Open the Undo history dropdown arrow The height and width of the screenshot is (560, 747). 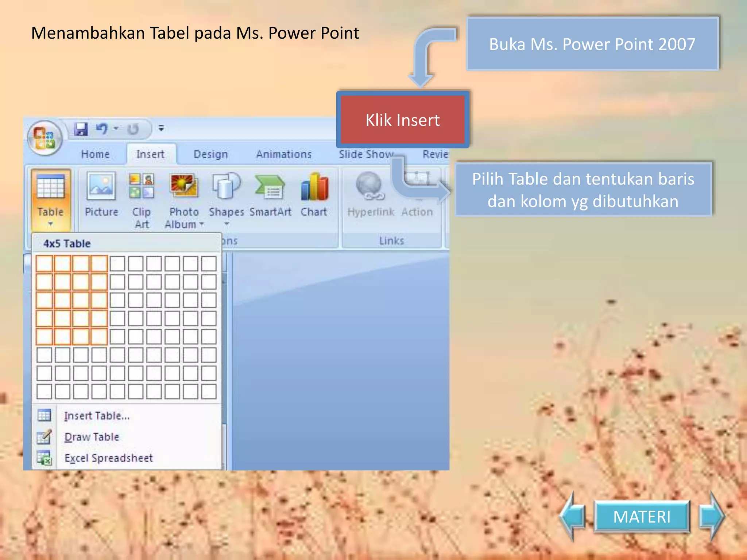(x=116, y=128)
